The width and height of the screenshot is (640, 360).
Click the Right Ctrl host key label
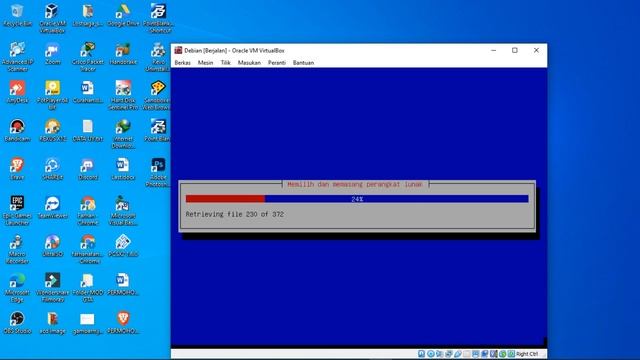tap(527, 354)
